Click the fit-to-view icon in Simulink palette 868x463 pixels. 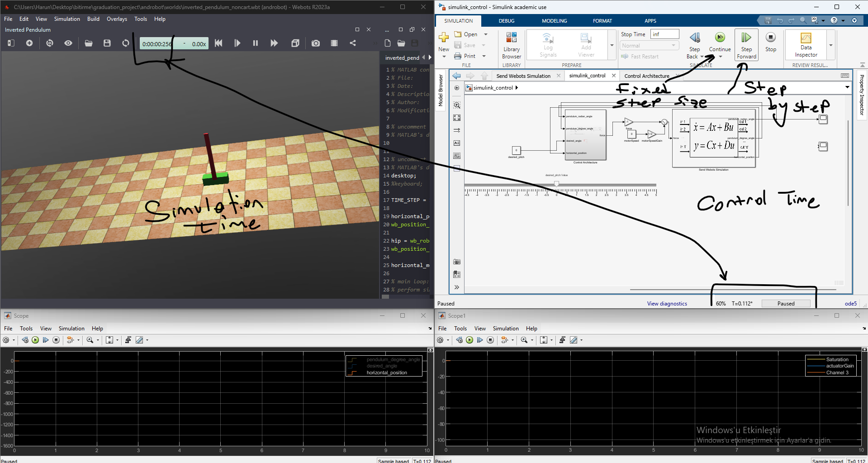point(457,118)
